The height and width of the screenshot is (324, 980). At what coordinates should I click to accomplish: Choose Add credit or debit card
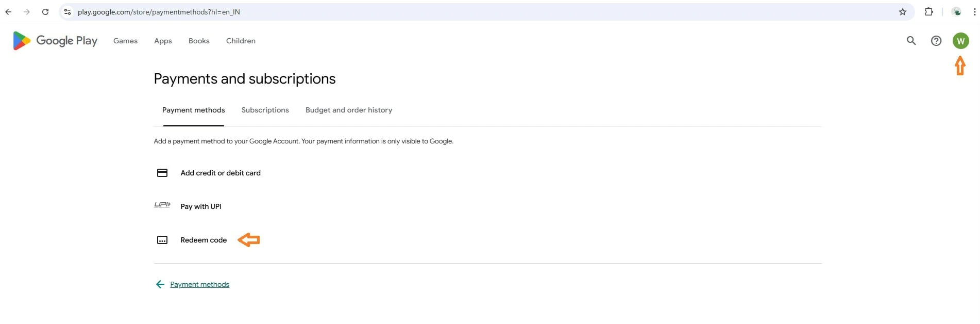(x=221, y=173)
